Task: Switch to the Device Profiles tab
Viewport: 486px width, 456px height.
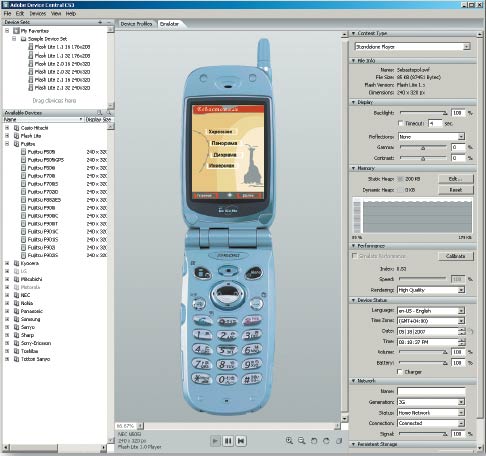Action: [136, 24]
